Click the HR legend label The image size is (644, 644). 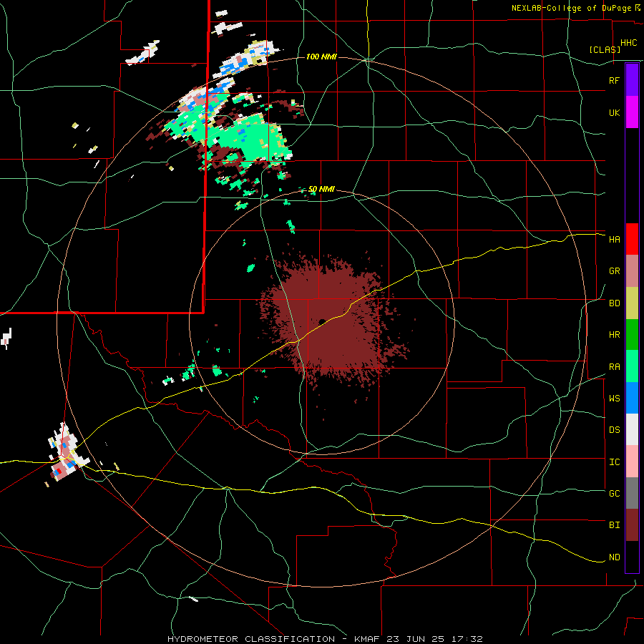coord(614,335)
